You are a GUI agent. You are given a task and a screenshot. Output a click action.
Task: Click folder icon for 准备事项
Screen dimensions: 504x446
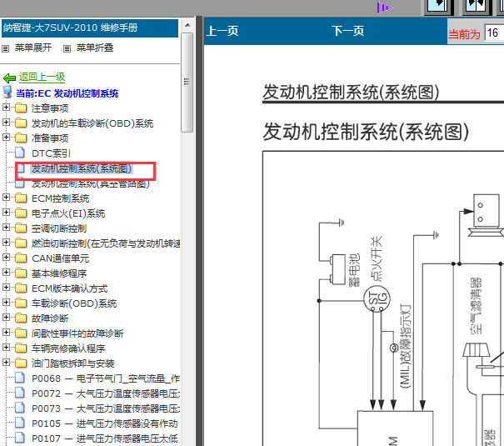[21, 138]
